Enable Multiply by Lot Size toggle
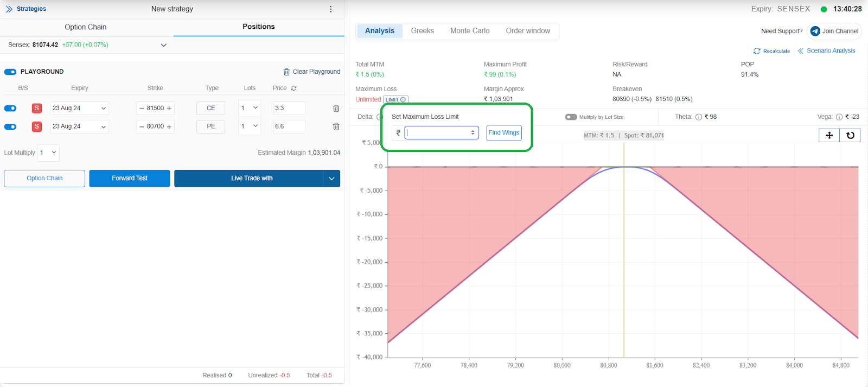Screen dimensions: 868x387 (571, 117)
